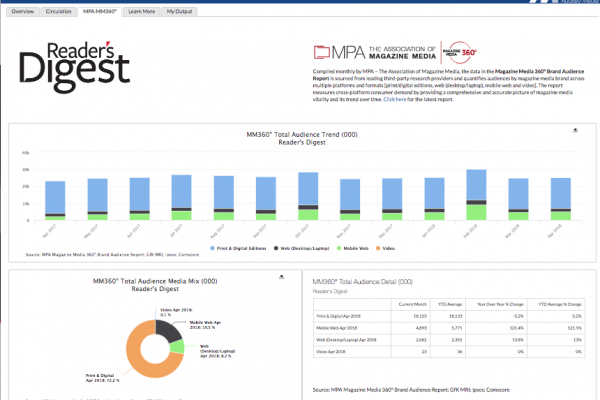The image size is (600, 400).
Task: Click the 'Feb 2018' x-axis label
Action: tap(471, 231)
